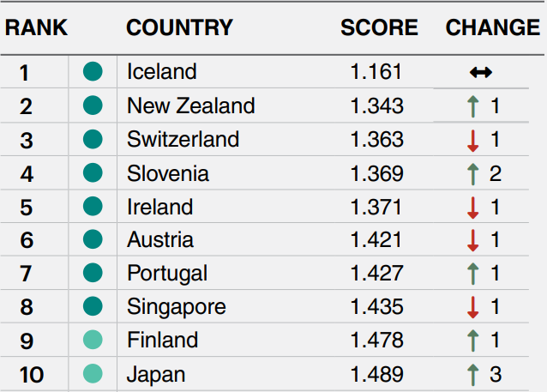Screen dimensions: 547x392
Task: Click the green up arrow in Slovenia row
Action: click(x=472, y=174)
